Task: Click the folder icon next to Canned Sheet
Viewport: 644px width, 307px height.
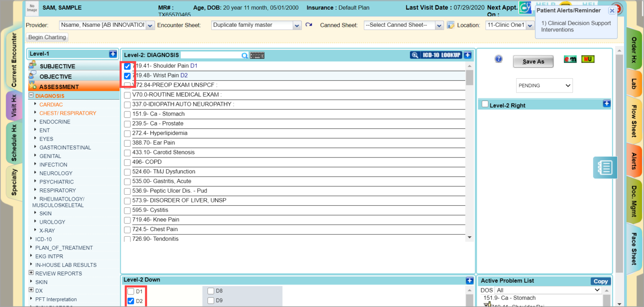Action: click(450, 25)
